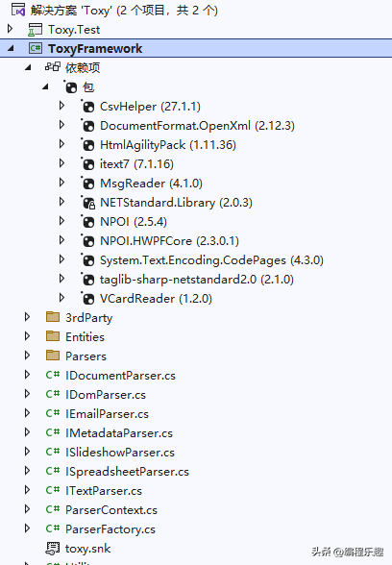The height and width of the screenshot is (565, 392).
Task: Select the HtmlAgilityPack (1.11.36) package
Action: pyautogui.click(x=168, y=145)
